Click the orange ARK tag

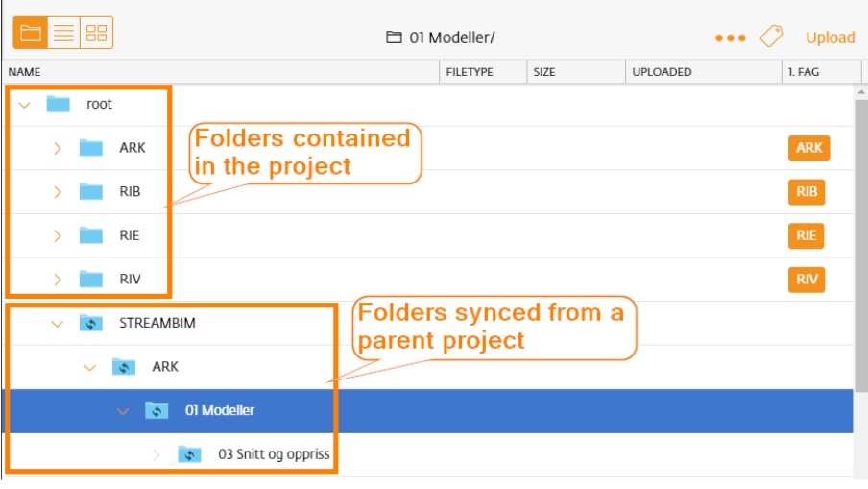pyautogui.click(x=808, y=148)
